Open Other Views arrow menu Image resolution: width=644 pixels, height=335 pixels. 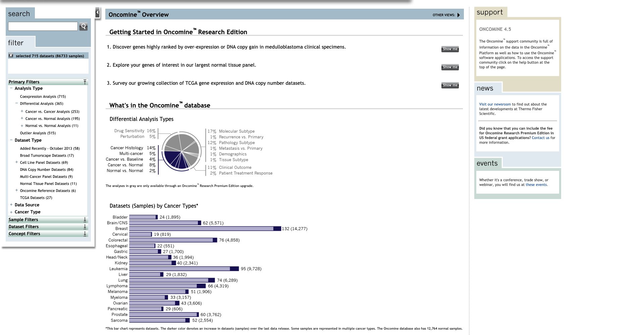(459, 15)
